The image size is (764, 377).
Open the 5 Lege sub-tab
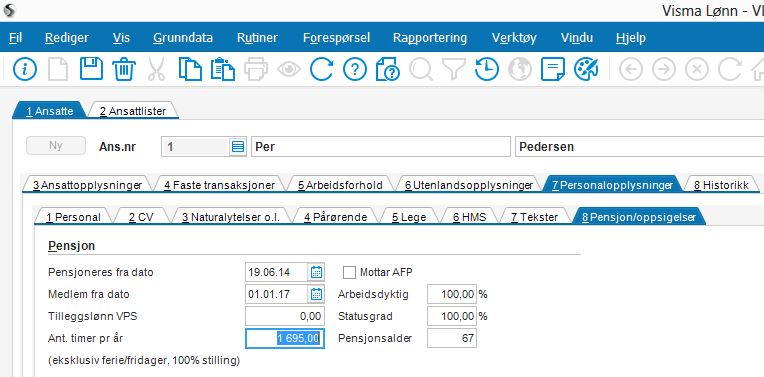(409, 217)
